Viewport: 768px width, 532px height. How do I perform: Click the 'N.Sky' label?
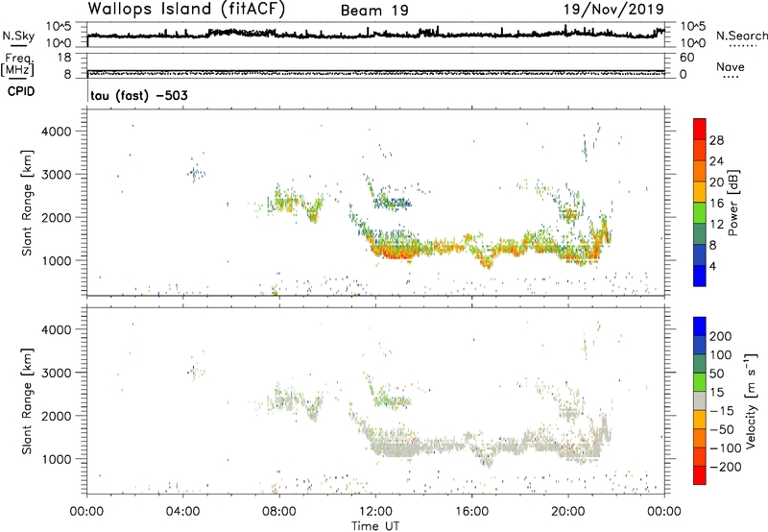(x=18, y=36)
